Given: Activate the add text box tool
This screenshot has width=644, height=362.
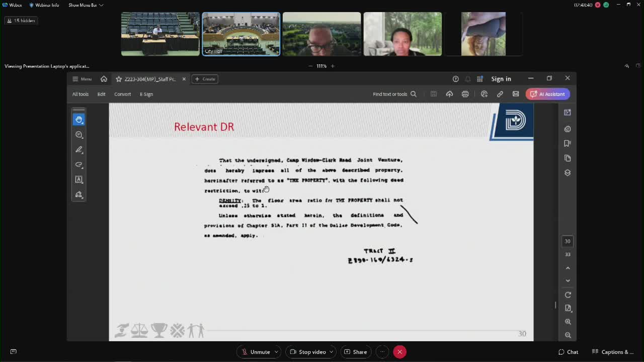Looking at the screenshot, I should click(79, 179).
